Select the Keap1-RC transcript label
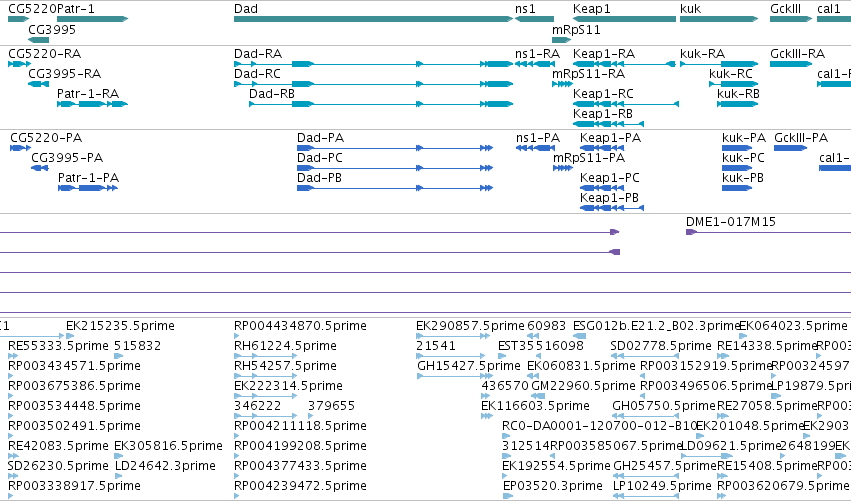Viewport: 851px width, 501px height. (x=604, y=93)
